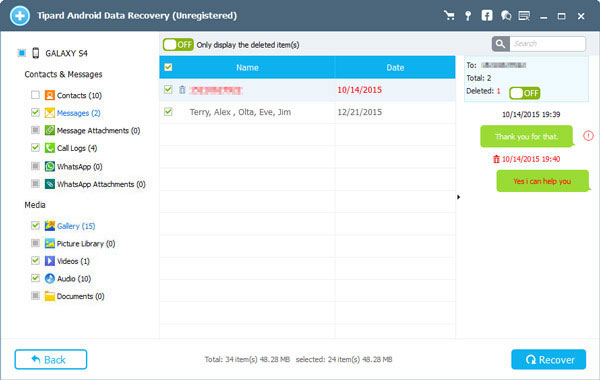Toggle the Deleted OFF switch in the preview panel

point(525,93)
